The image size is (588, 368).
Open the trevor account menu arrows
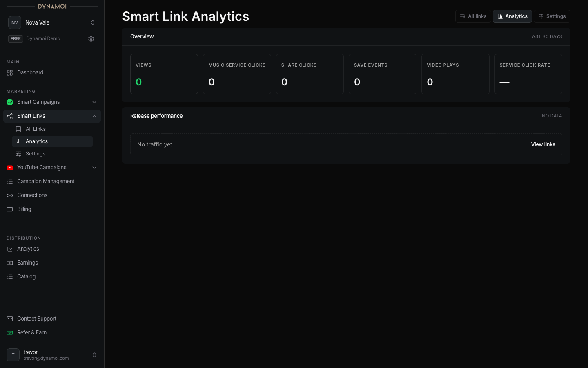click(x=94, y=355)
